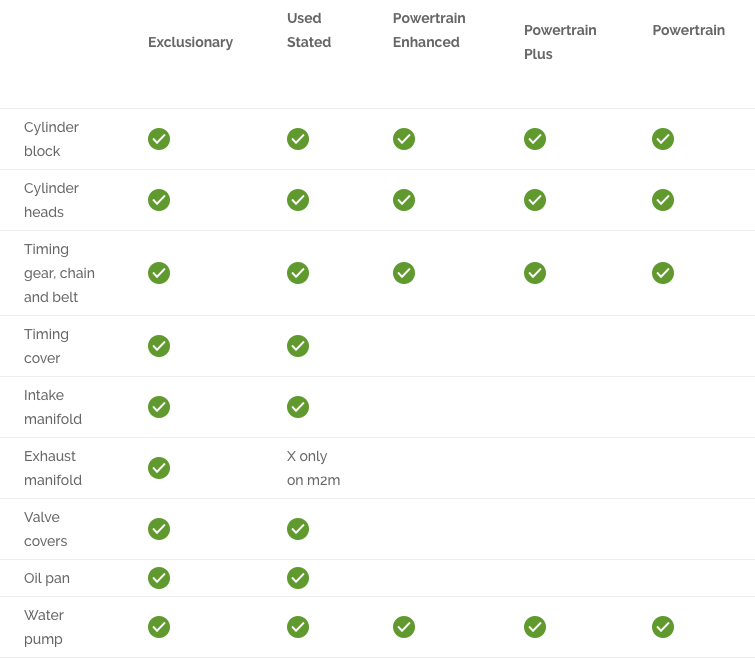Click Powertrain checkmark for Cylinder block
The height and width of the screenshot is (658, 755).
pos(663,139)
